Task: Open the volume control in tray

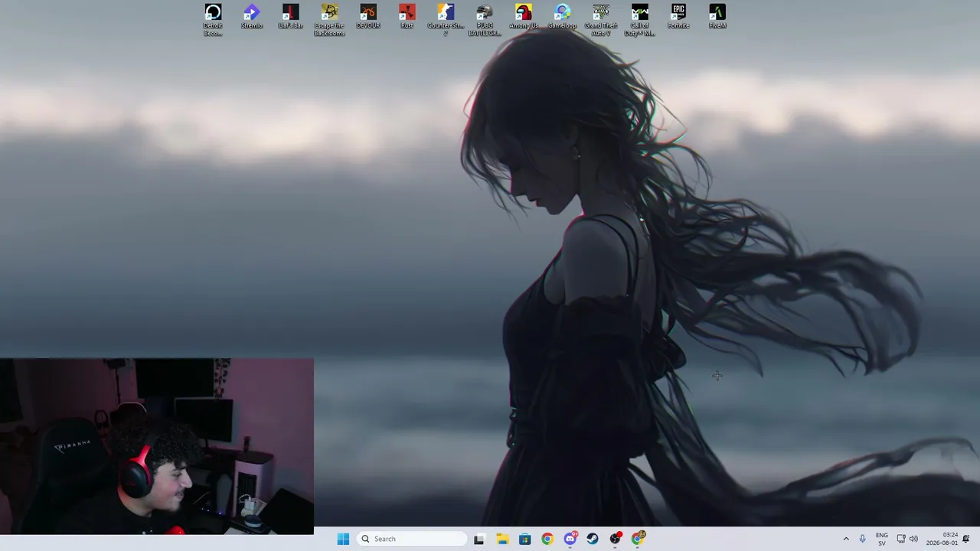Action: [913, 539]
